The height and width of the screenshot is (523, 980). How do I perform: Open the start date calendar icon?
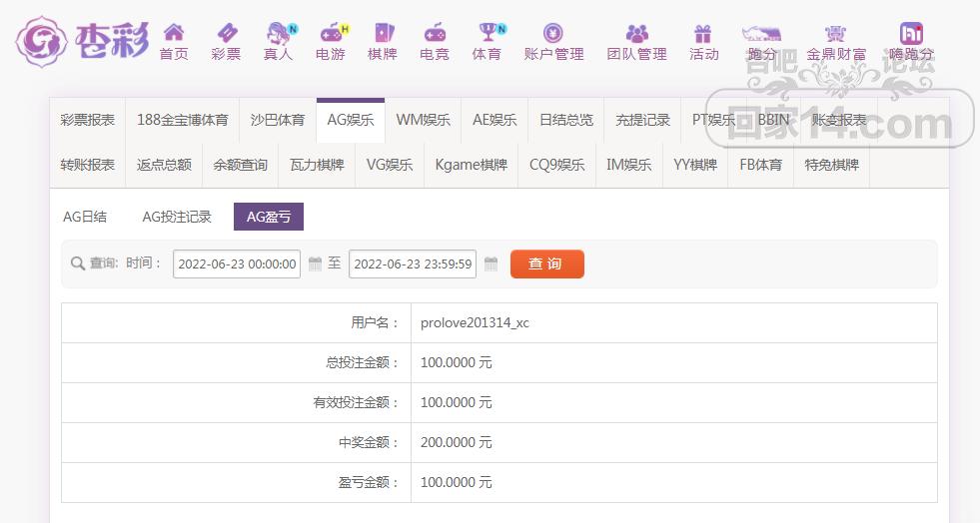tap(315, 264)
